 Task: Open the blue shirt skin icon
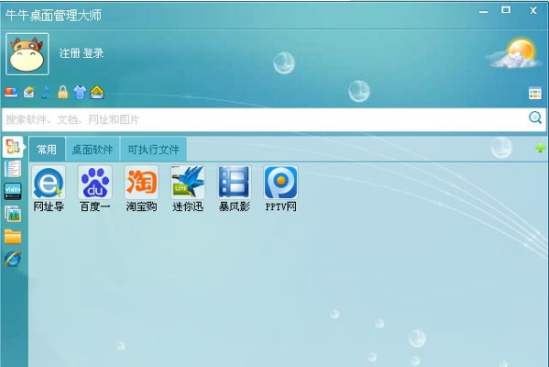80,92
